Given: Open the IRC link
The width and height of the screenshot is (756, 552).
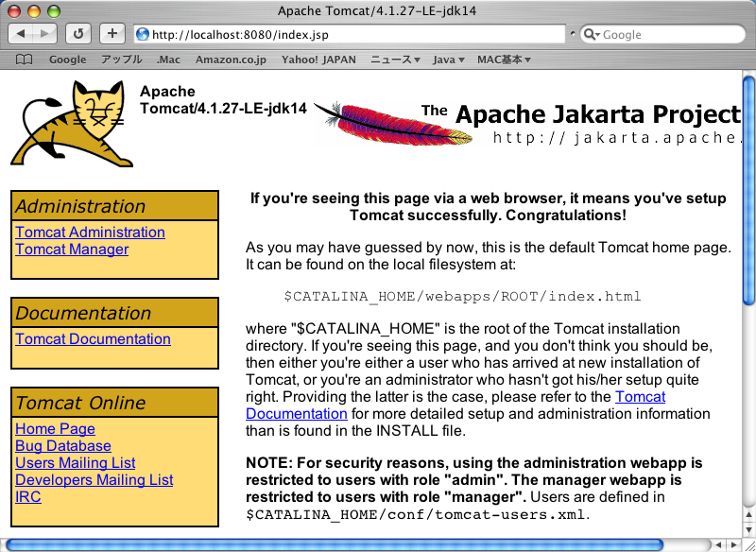Looking at the screenshot, I should [28, 496].
